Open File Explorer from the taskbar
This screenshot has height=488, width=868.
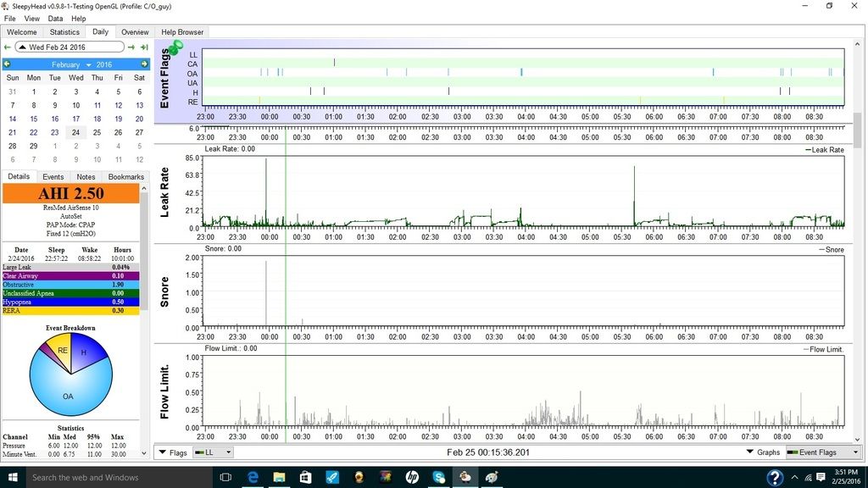tap(279, 477)
